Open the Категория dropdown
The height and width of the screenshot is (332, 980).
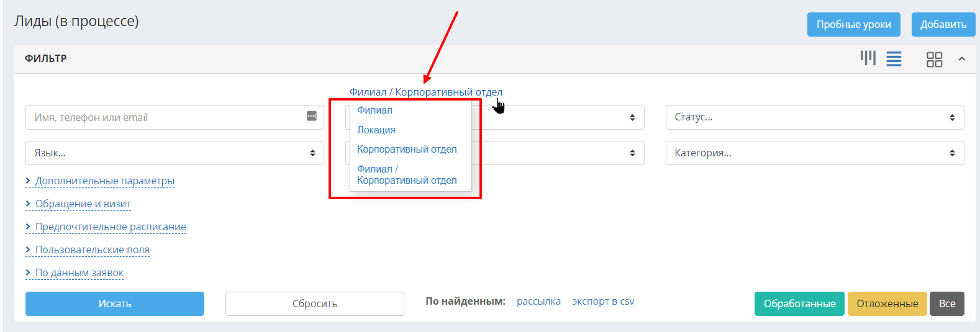click(815, 153)
